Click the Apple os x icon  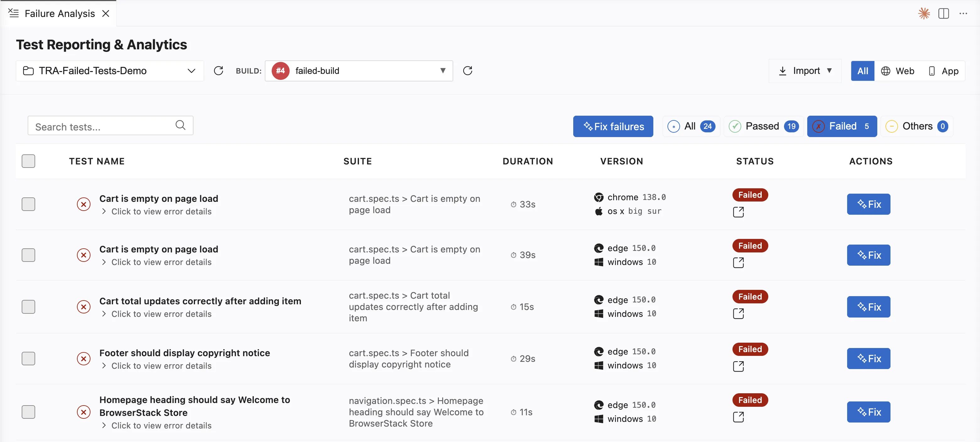[x=599, y=211]
